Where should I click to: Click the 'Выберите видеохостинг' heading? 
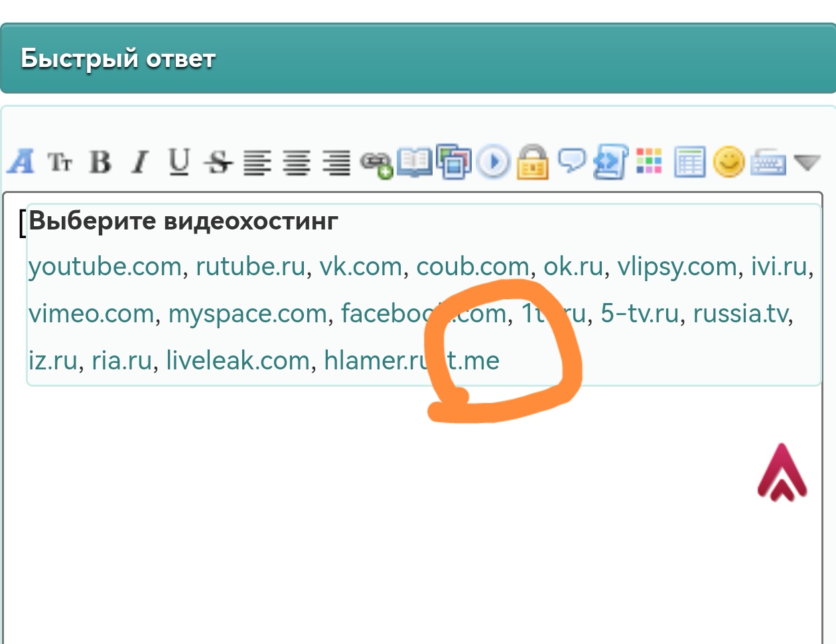(184, 220)
